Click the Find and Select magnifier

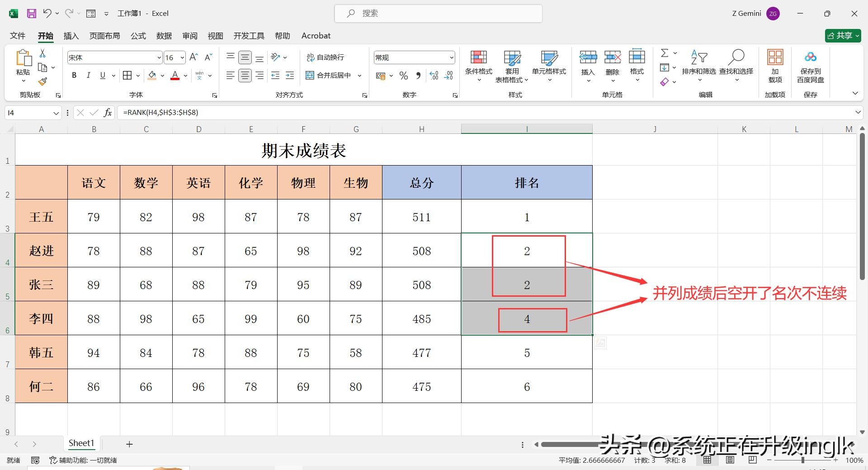coord(736,57)
